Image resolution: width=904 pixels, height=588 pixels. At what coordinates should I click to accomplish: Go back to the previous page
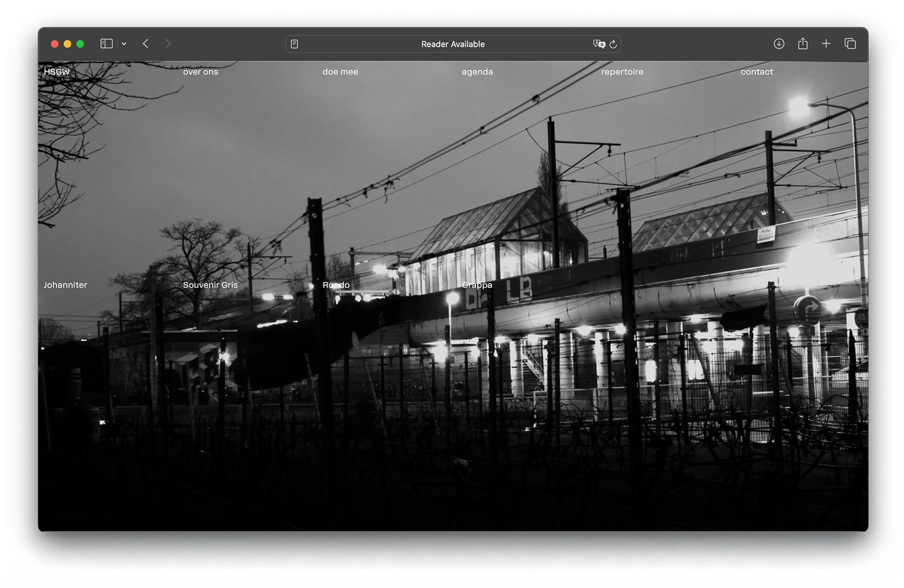click(145, 43)
